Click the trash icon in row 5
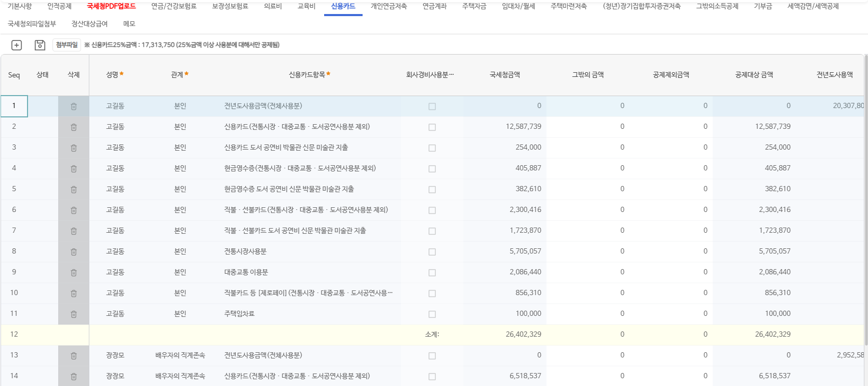 coord(74,190)
